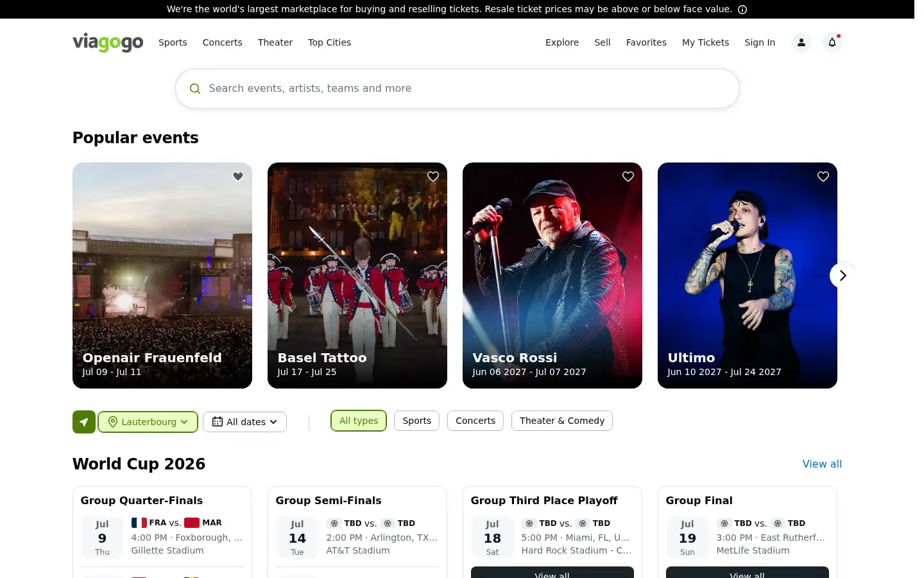Focus the search events input field
Viewport: 924px width, 578px height.
tap(458, 89)
